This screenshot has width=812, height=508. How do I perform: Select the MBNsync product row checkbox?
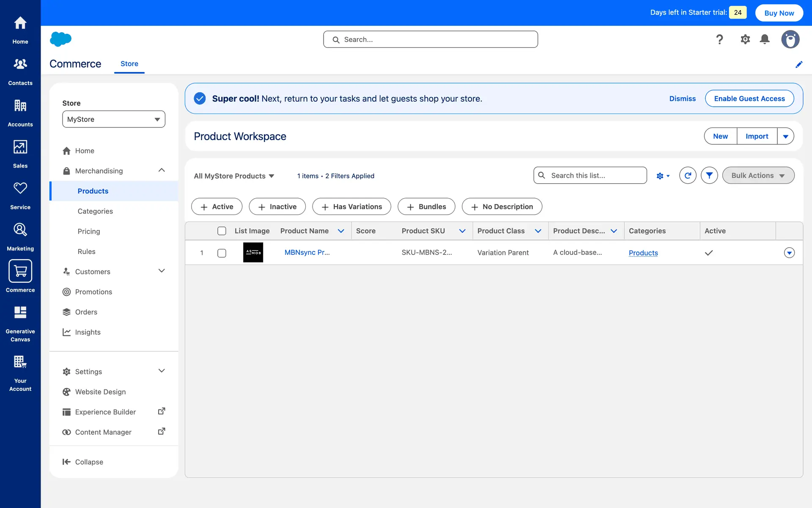(222, 253)
